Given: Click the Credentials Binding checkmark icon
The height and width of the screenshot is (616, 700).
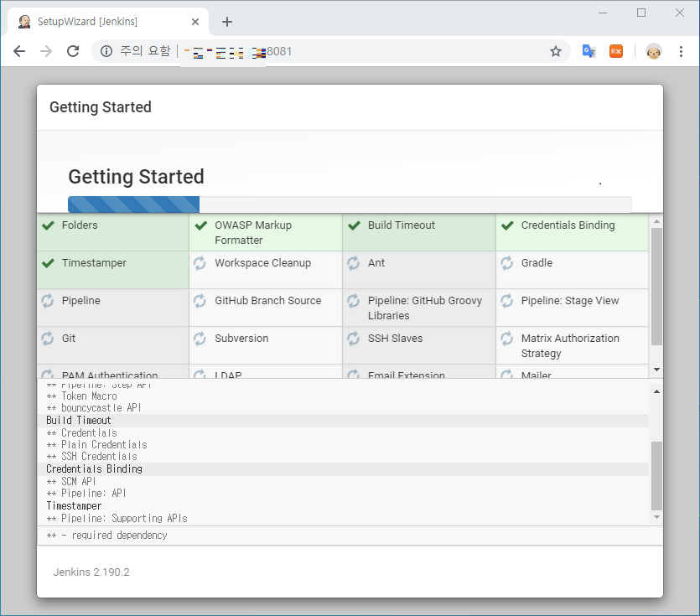Looking at the screenshot, I should 507,225.
